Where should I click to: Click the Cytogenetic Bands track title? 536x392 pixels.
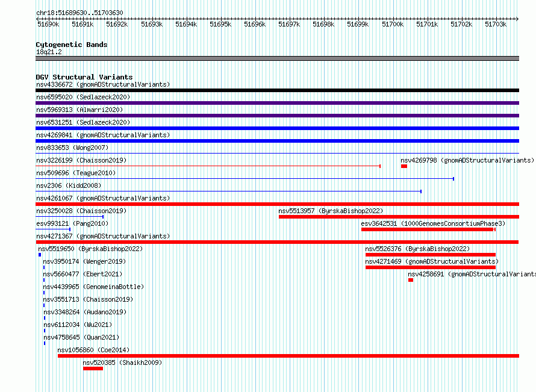coord(72,45)
